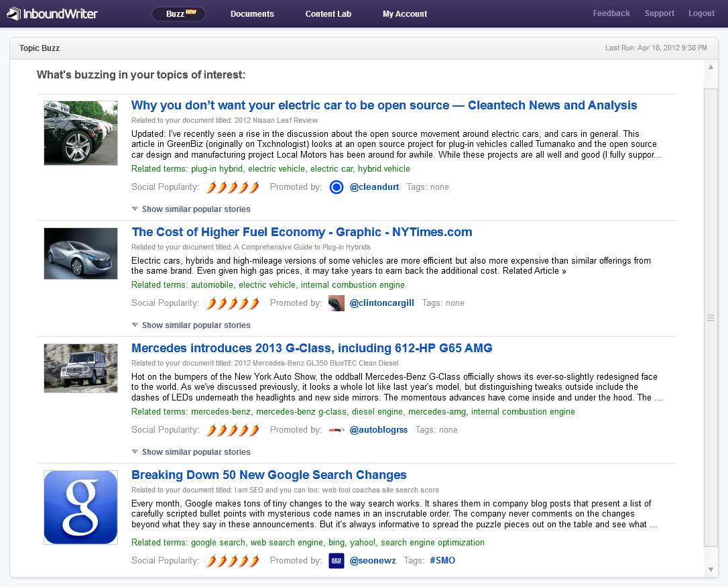Click popularity chili peppers for Google Search story
This screenshot has height=587, width=728.
233,561
